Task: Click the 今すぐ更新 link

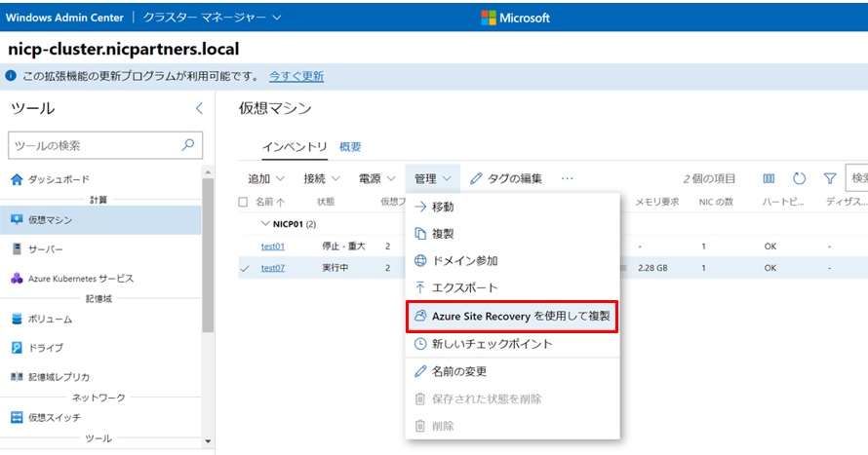Action: point(296,76)
